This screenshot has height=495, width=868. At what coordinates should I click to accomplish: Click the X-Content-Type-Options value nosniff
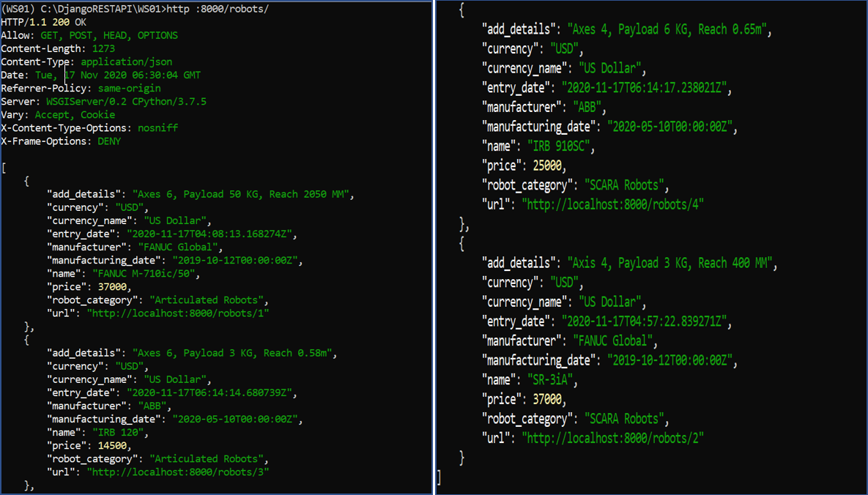coord(157,128)
